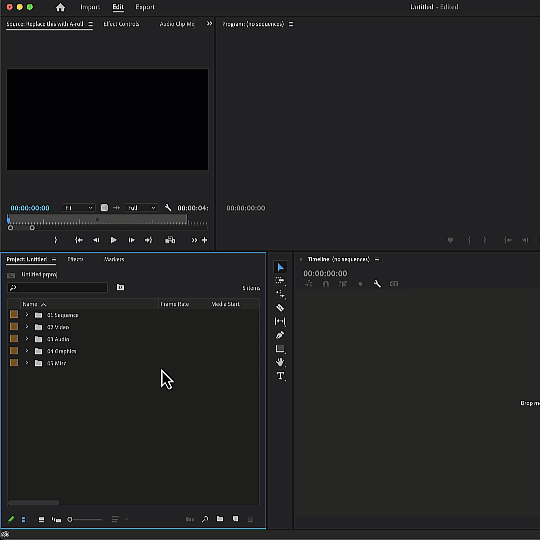
Task: Click the New Item icon in Project footer
Action: click(x=235, y=519)
